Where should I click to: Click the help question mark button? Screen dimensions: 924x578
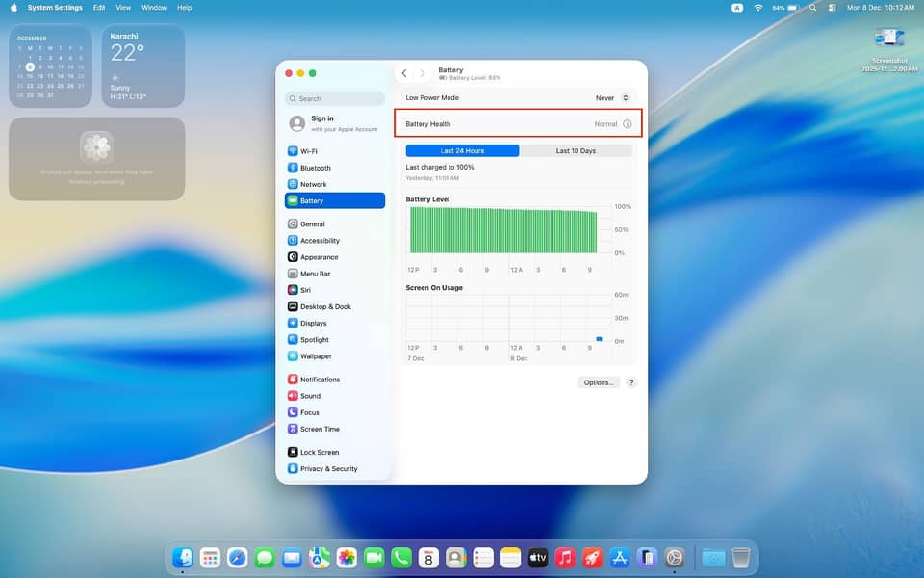coord(631,382)
